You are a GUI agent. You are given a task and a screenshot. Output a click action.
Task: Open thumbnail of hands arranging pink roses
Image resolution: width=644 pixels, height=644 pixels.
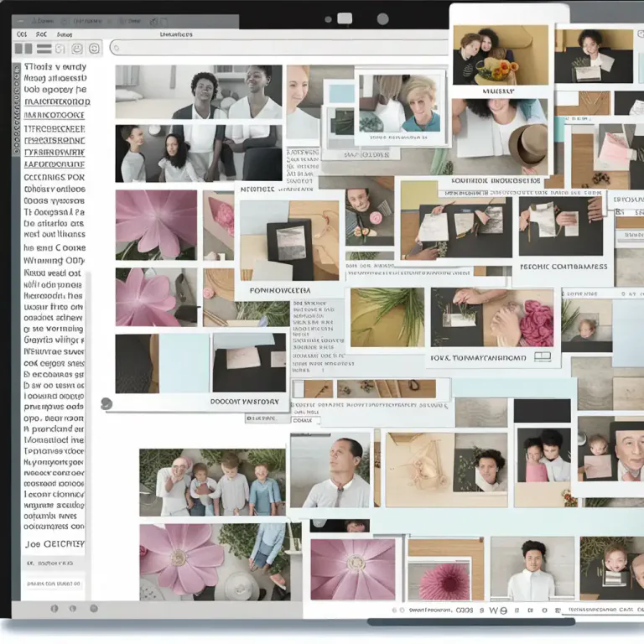pyautogui.click(x=492, y=318)
